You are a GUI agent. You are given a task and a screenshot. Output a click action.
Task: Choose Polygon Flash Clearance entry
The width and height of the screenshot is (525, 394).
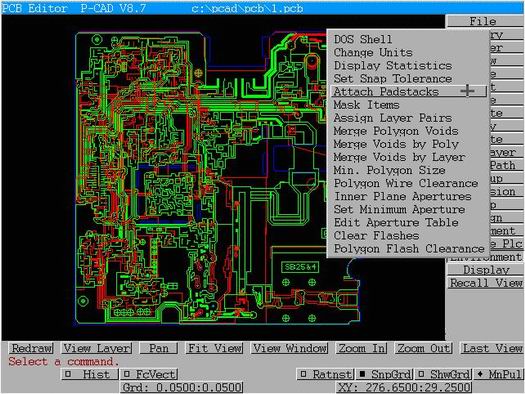[409, 249]
